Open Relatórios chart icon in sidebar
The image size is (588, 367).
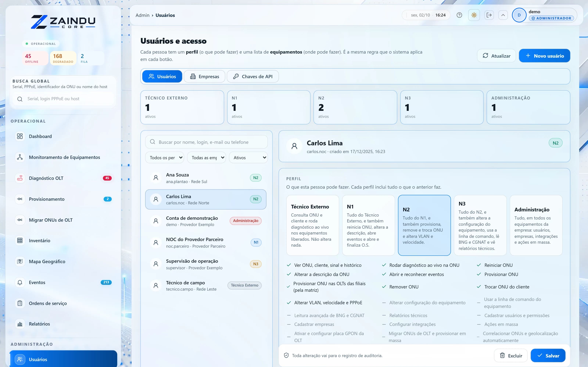20,324
